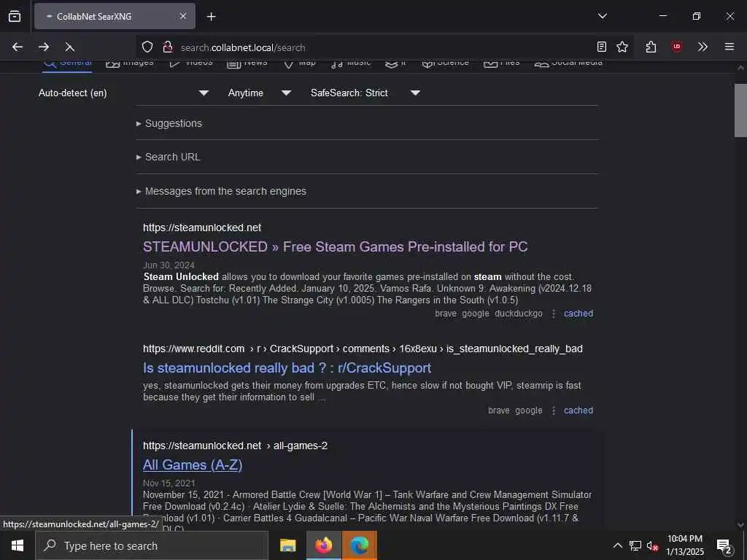Screen dimensions: 747x560
Task: Open the Firefox application menu
Action: click(x=729, y=47)
